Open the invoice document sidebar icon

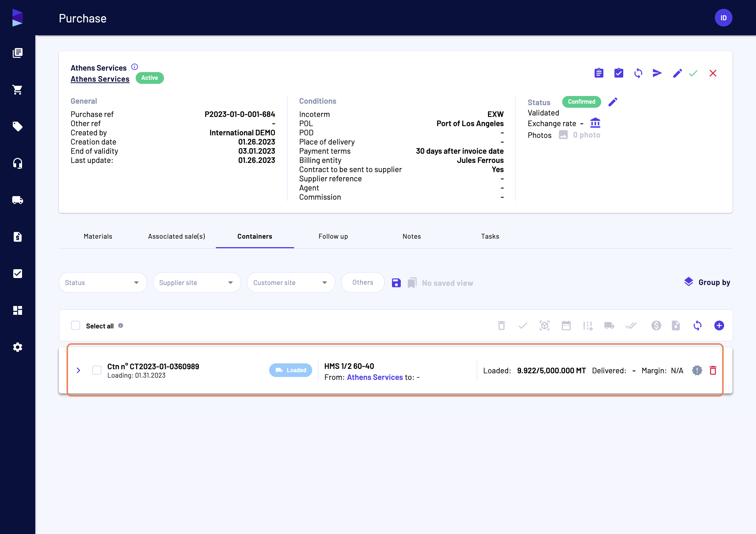pyautogui.click(x=17, y=236)
